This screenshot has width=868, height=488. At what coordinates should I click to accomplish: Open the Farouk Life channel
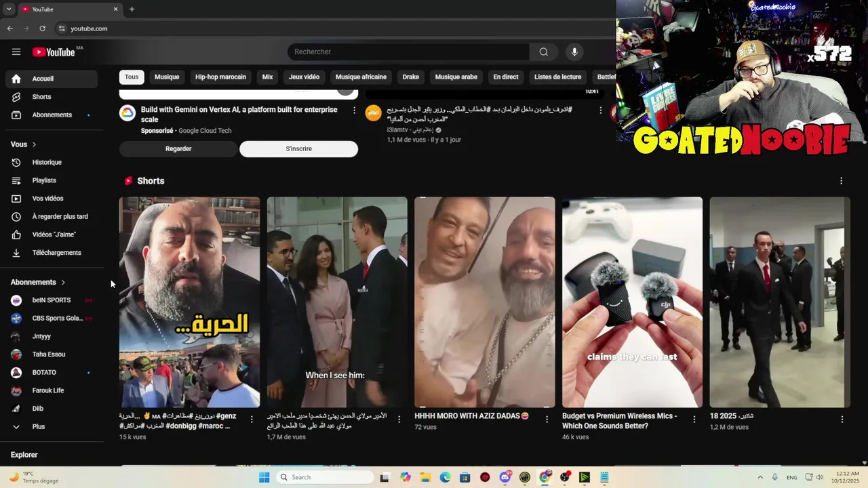(52, 391)
